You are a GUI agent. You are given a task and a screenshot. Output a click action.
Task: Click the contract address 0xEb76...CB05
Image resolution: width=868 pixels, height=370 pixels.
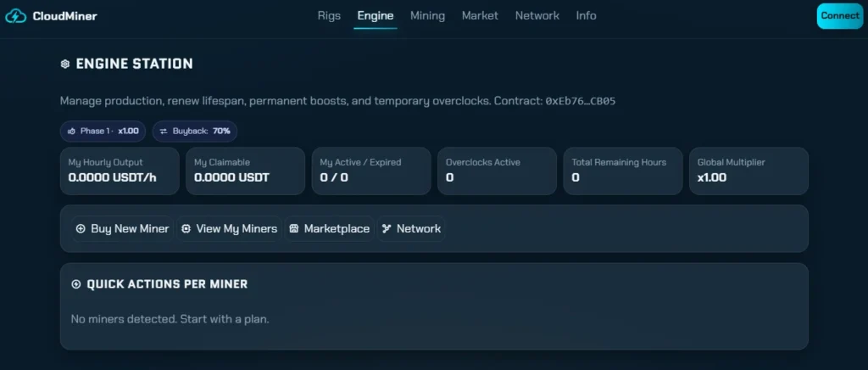581,101
